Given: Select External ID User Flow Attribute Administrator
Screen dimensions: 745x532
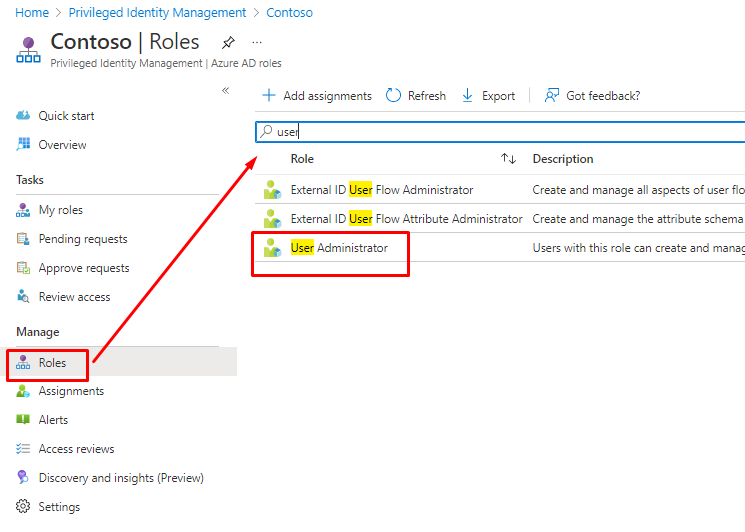Looking at the screenshot, I should tap(406, 219).
